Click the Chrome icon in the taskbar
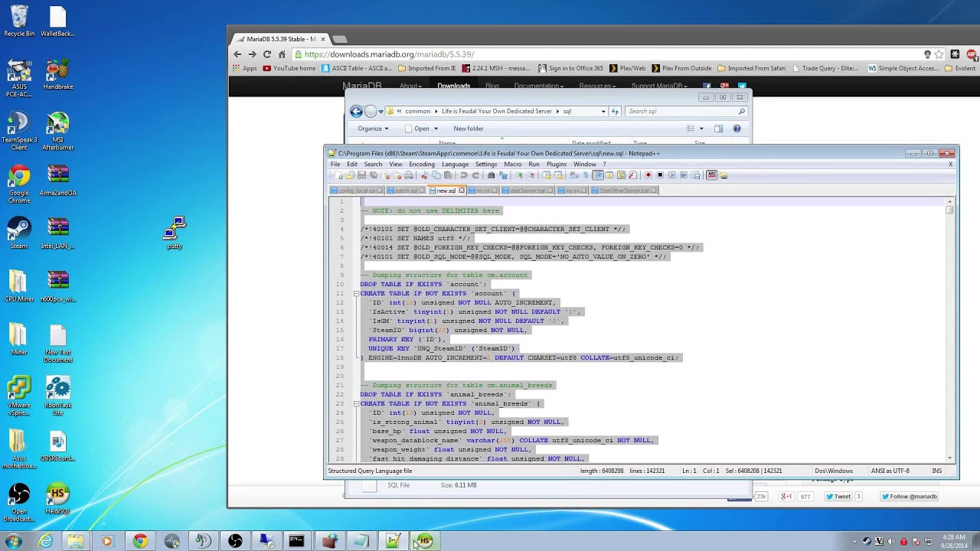980x551 pixels. (139, 541)
